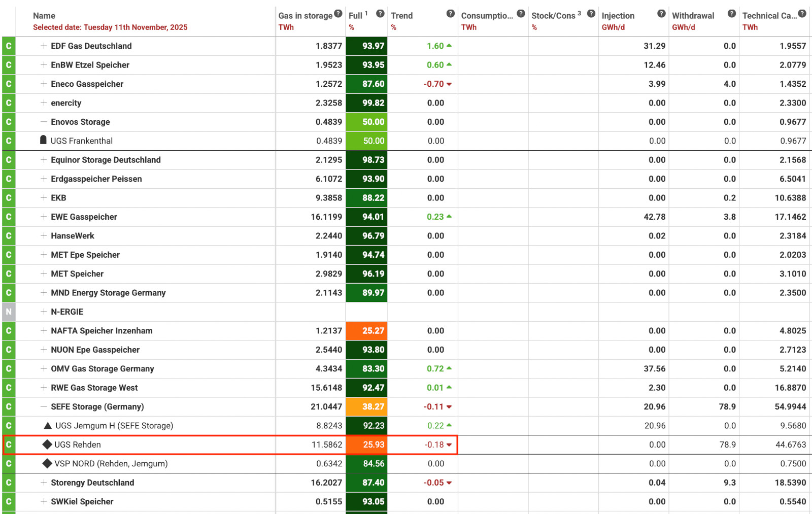Click help icon beside Gas in storage
812x514 pixels.
coord(338,14)
